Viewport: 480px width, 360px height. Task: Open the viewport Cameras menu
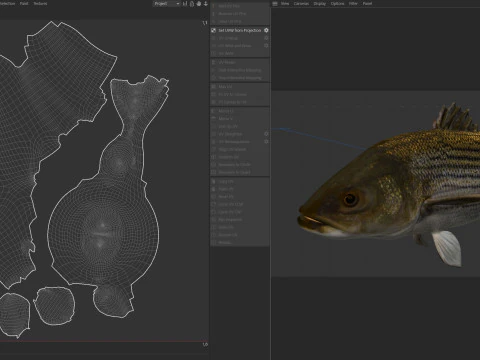point(301,4)
